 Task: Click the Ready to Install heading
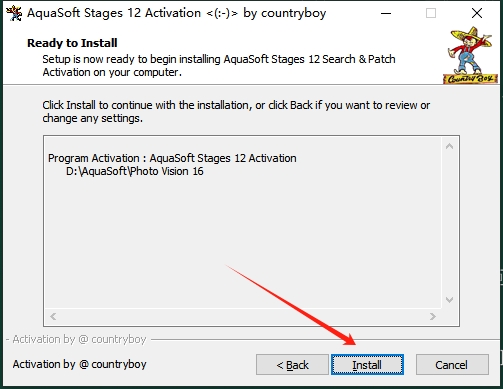point(72,43)
